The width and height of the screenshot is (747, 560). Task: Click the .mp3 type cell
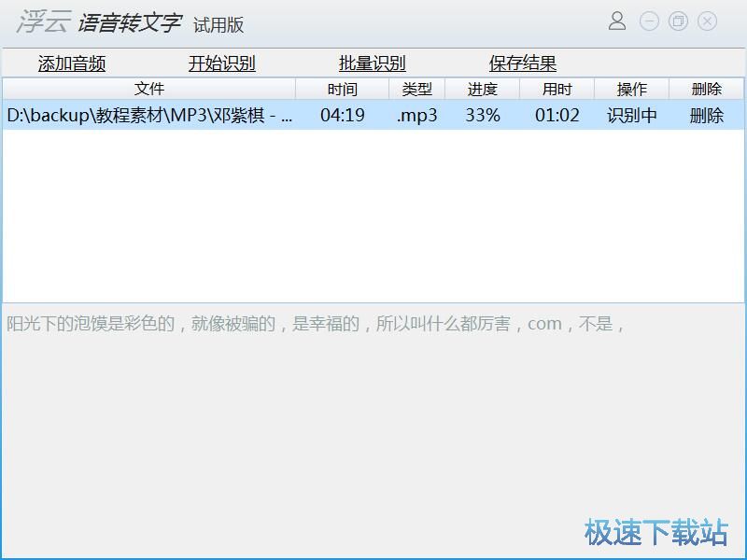[x=416, y=115]
